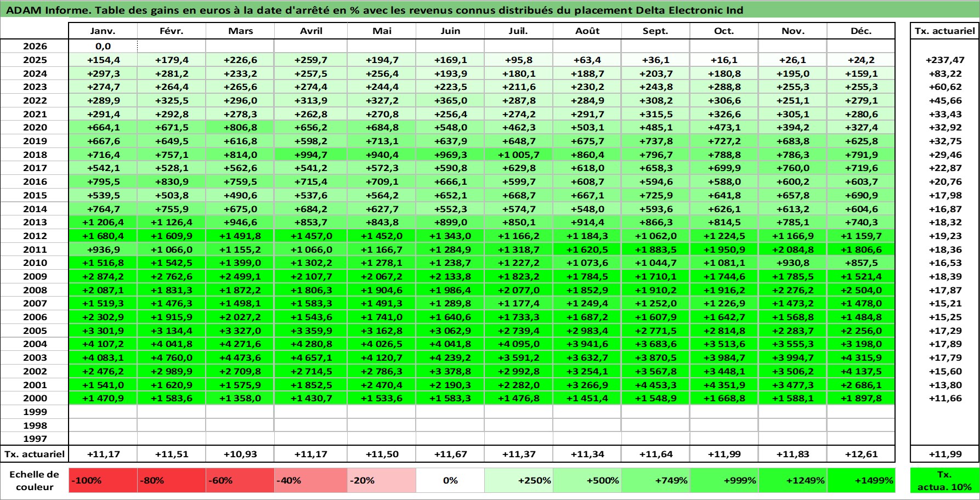This screenshot has height=500, width=980.
Task: Click the -40% color scale swatch
Action: click(311, 480)
